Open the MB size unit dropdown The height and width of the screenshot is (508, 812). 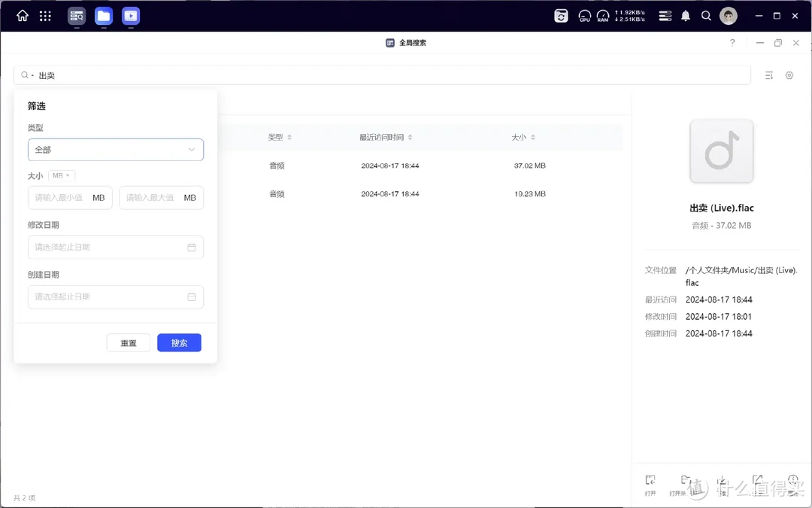click(x=62, y=175)
